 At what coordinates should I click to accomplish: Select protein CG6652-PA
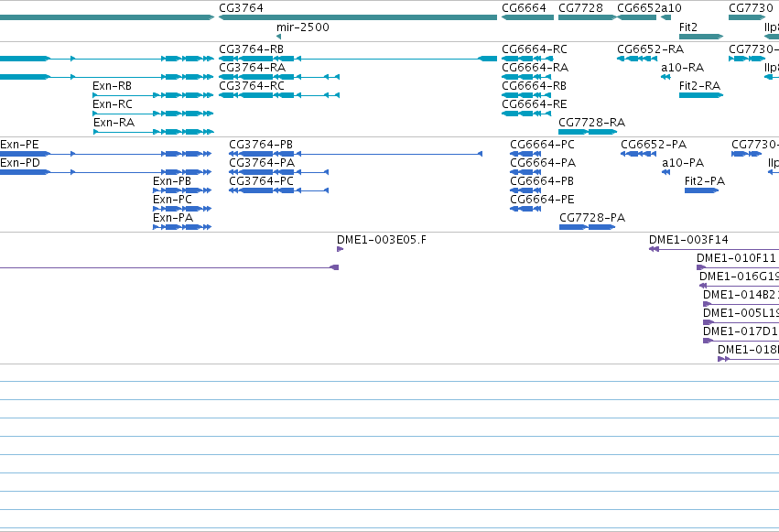click(x=638, y=154)
